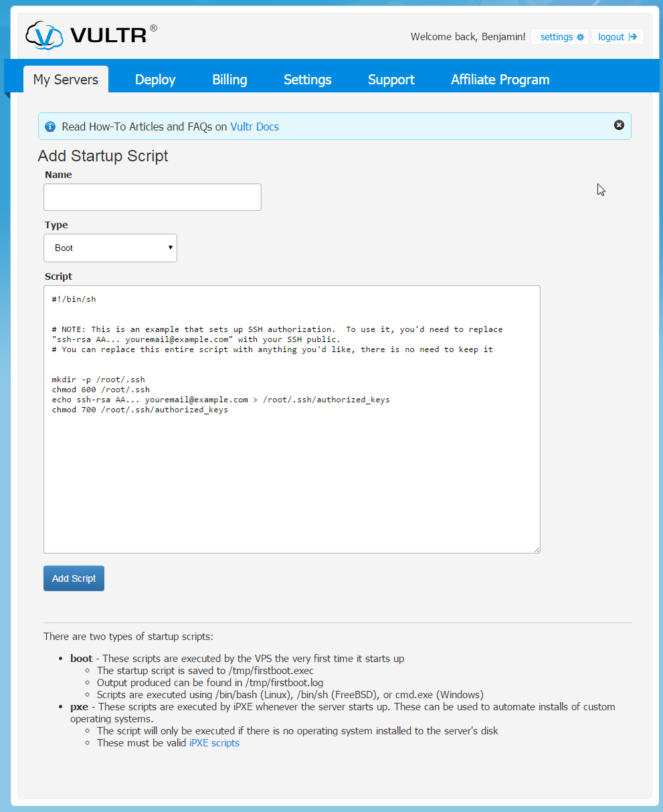Click inside the Script text area
Image resolution: width=663 pixels, height=812 pixels.
tap(292, 418)
